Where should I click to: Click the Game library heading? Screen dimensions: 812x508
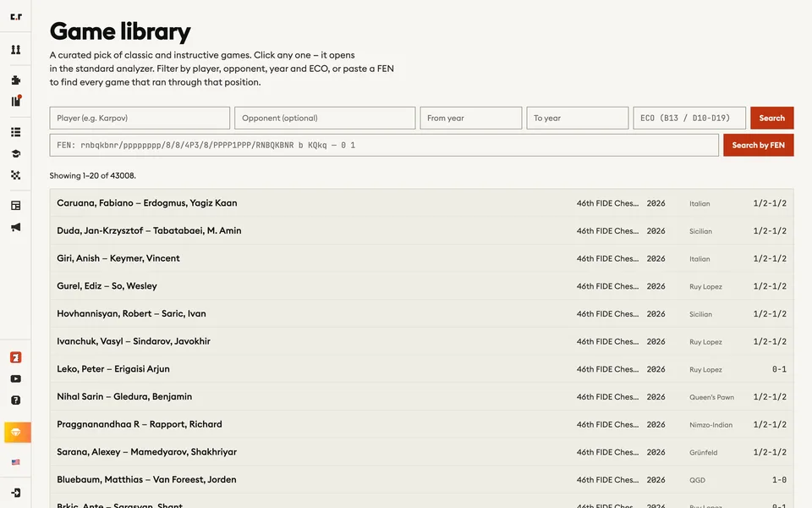tap(120, 31)
